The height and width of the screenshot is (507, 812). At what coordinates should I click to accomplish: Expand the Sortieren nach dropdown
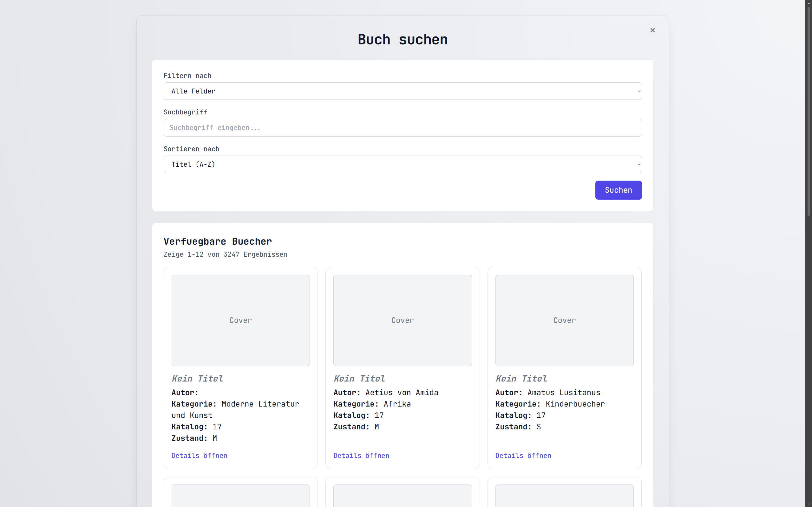point(402,164)
